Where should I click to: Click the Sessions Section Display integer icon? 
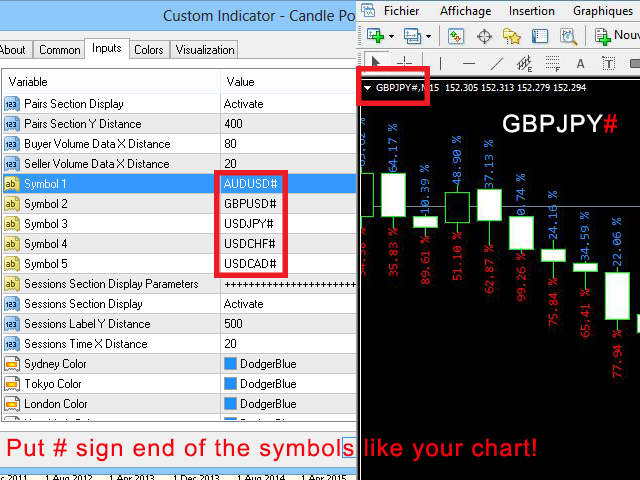pyautogui.click(x=11, y=304)
